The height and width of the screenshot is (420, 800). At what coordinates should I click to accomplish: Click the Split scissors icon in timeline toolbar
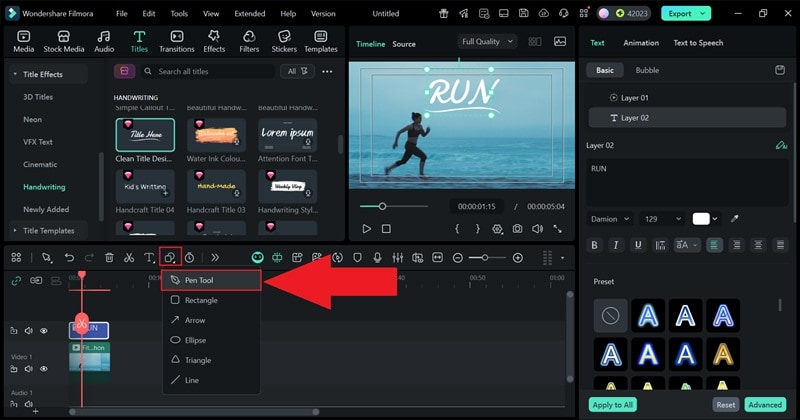tap(129, 258)
